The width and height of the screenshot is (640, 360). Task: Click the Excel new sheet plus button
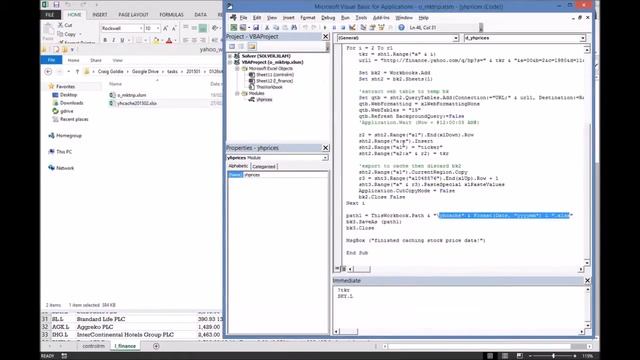coord(156,346)
